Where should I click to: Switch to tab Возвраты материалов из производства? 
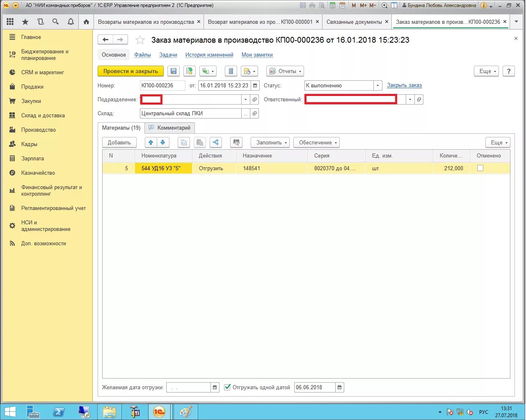pos(146,22)
